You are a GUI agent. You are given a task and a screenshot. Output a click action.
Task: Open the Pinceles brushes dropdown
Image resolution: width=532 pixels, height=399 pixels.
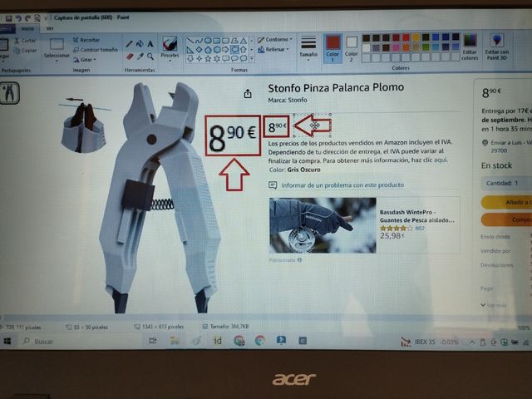170,56
